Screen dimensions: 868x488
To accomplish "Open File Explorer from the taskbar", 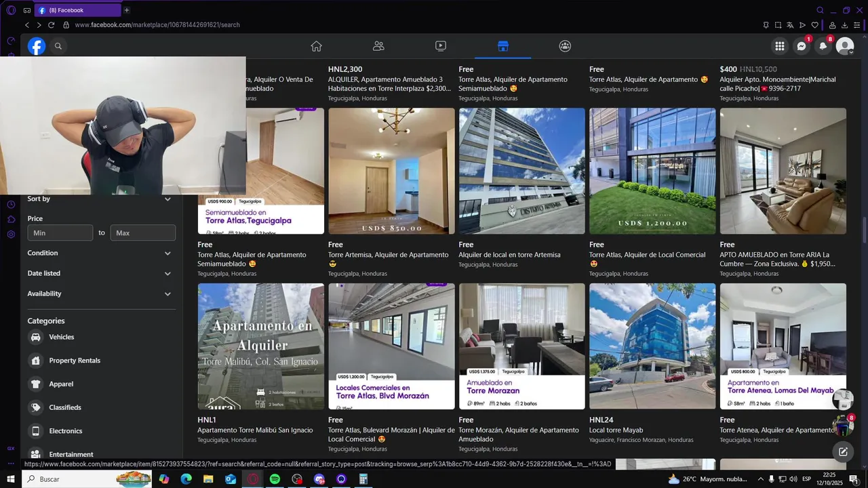I will pos(208,479).
